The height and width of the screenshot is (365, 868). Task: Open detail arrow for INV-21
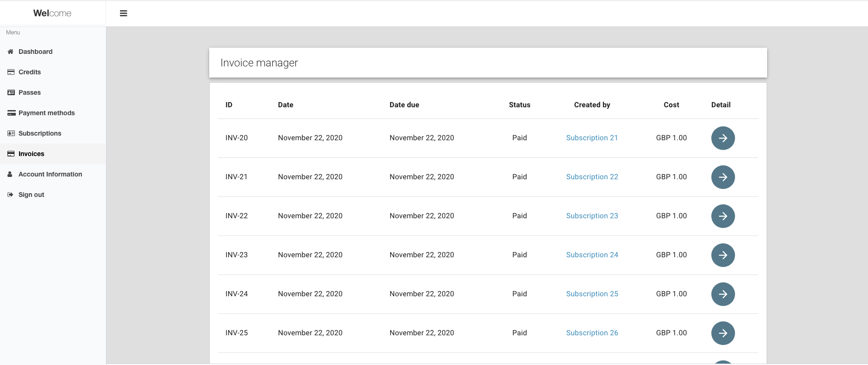pos(723,177)
